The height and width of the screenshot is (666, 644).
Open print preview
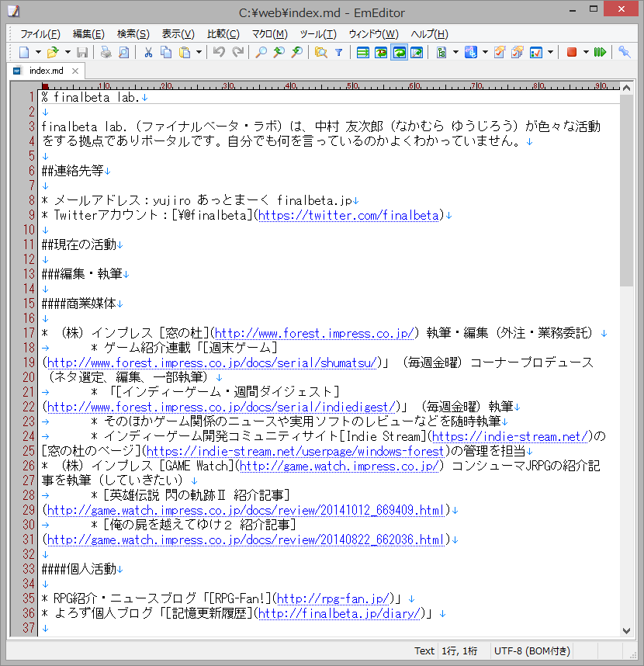[122, 52]
